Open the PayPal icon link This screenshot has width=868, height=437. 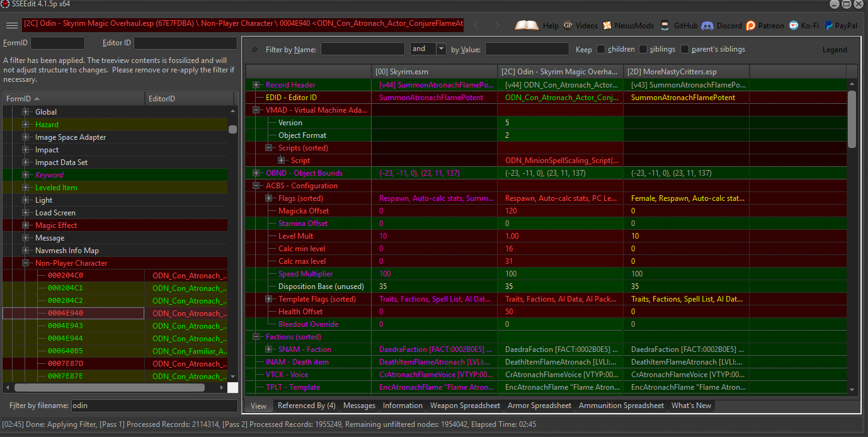(x=828, y=26)
